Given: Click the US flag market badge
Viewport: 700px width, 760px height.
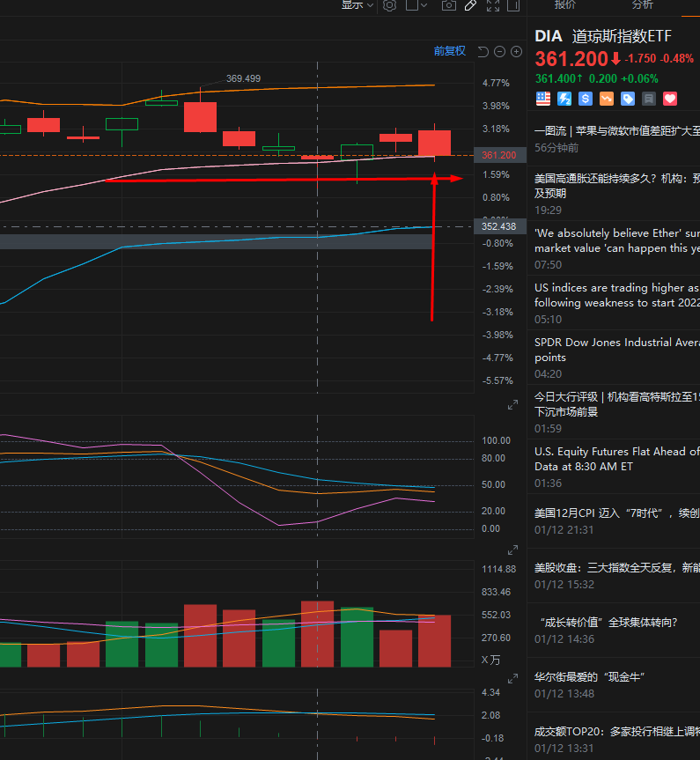Looking at the screenshot, I should click(x=543, y=99).
